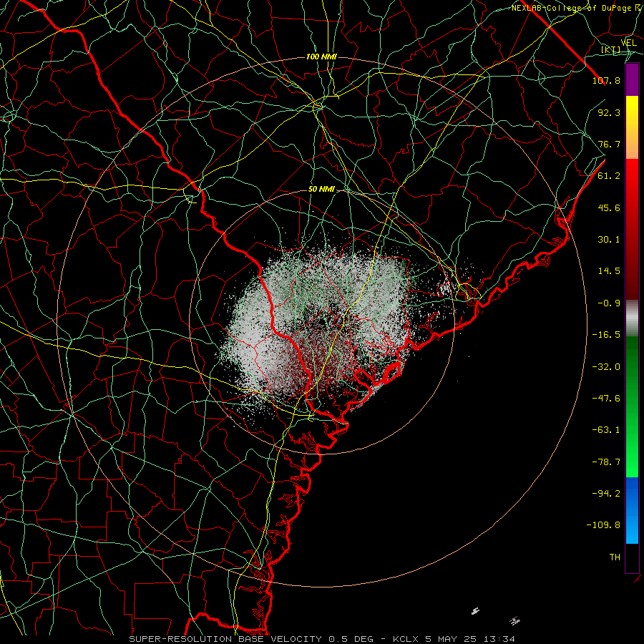
Task: Click 'SUPER-RESOLUTION BASE VELOCITY' caption text
Action: 225,639
